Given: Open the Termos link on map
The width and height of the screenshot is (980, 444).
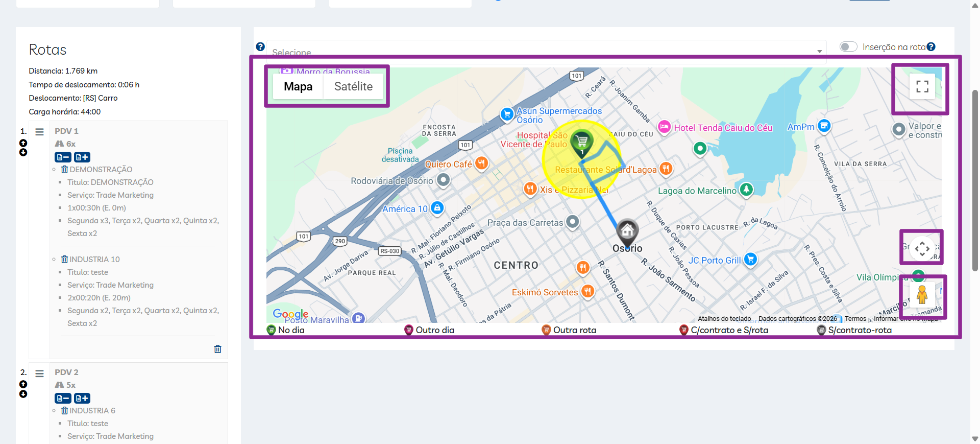Looking at the screenshot, I should click(855, 319).
